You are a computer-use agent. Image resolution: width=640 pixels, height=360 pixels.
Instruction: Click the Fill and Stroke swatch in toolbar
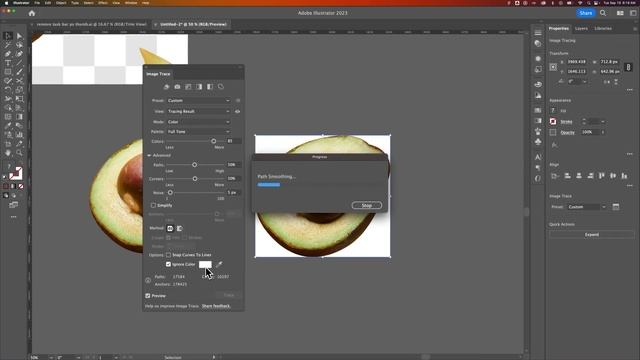(16, 173)
